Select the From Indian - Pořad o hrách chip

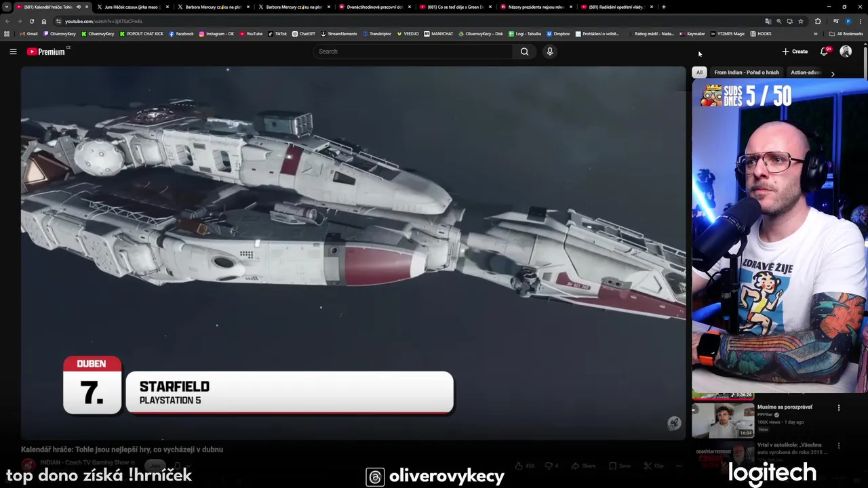pos(747,73)
